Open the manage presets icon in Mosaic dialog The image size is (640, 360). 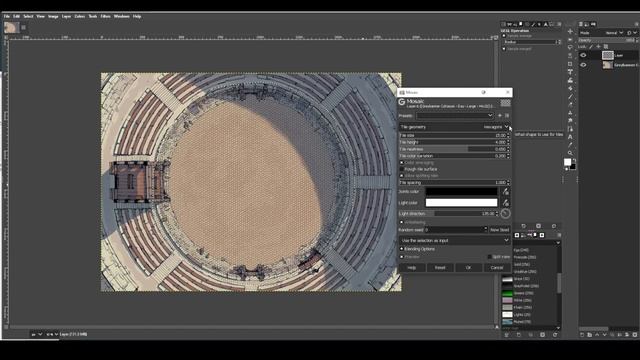tap(507, 116)
